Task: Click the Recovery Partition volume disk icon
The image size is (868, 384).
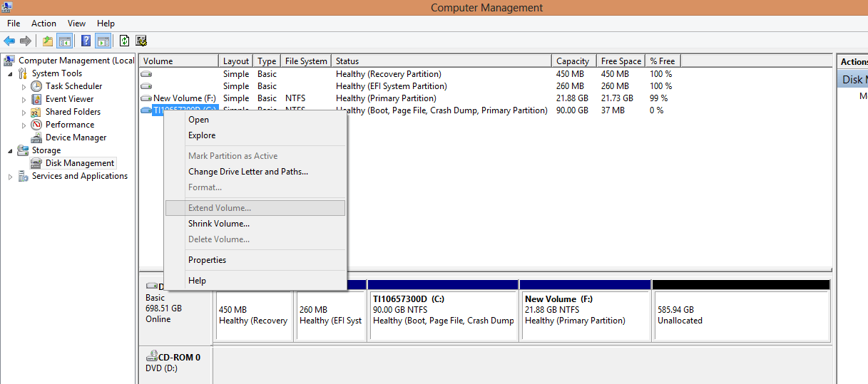Action: pyautogui.click(x=146, y=74)
